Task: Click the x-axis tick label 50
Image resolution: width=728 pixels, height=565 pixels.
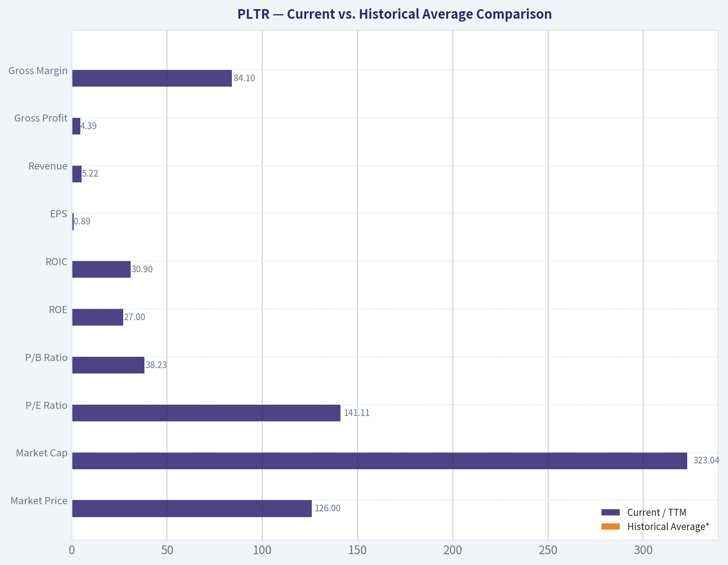Action: pyautogui.click(x=167, y=550)
